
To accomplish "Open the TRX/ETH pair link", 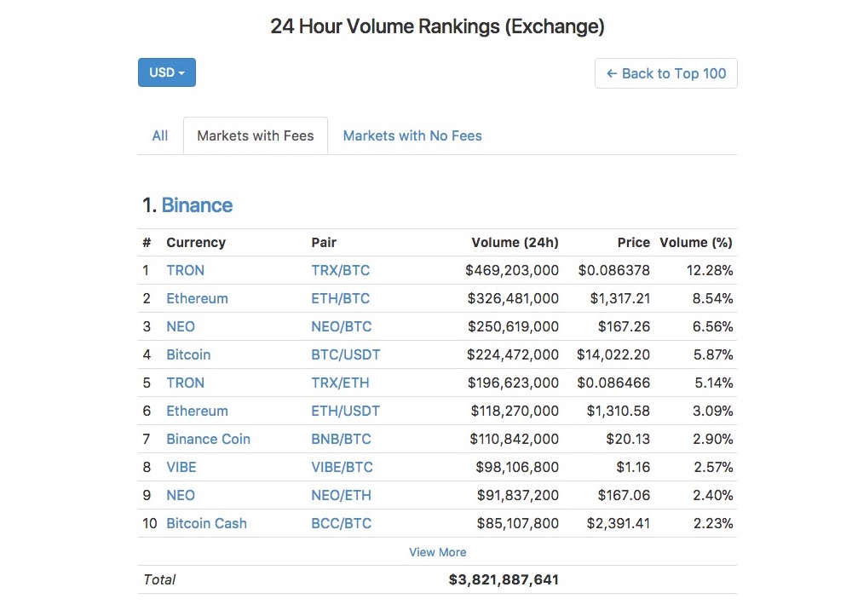I will tap(340, 383).
